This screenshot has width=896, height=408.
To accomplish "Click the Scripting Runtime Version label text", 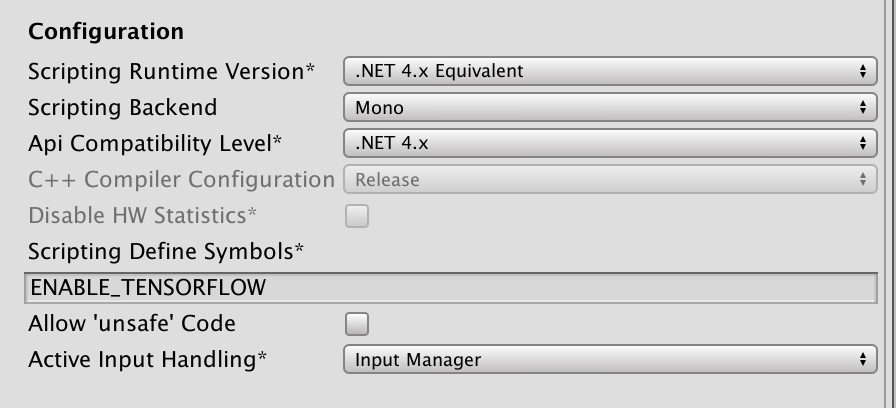I will (x=171, y=72).
